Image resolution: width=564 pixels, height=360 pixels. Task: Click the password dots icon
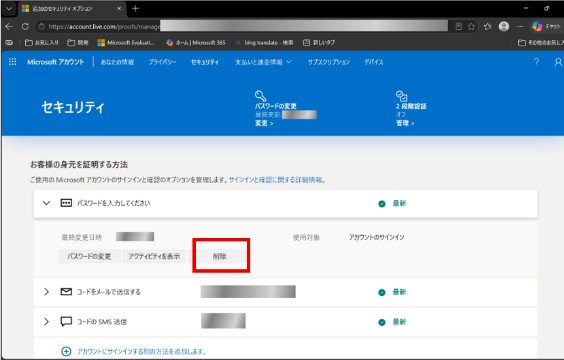[66, 203]
